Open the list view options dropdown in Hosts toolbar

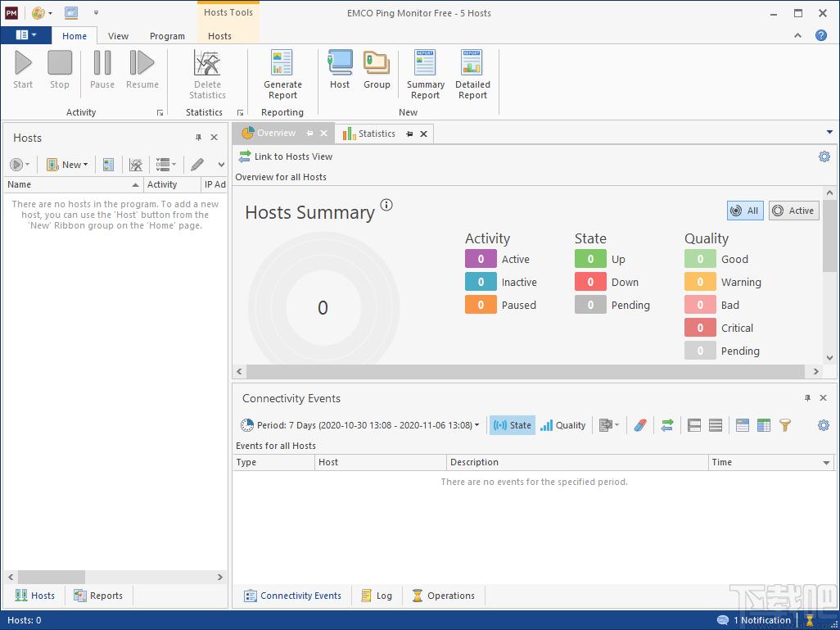click(x=165, y=164)
